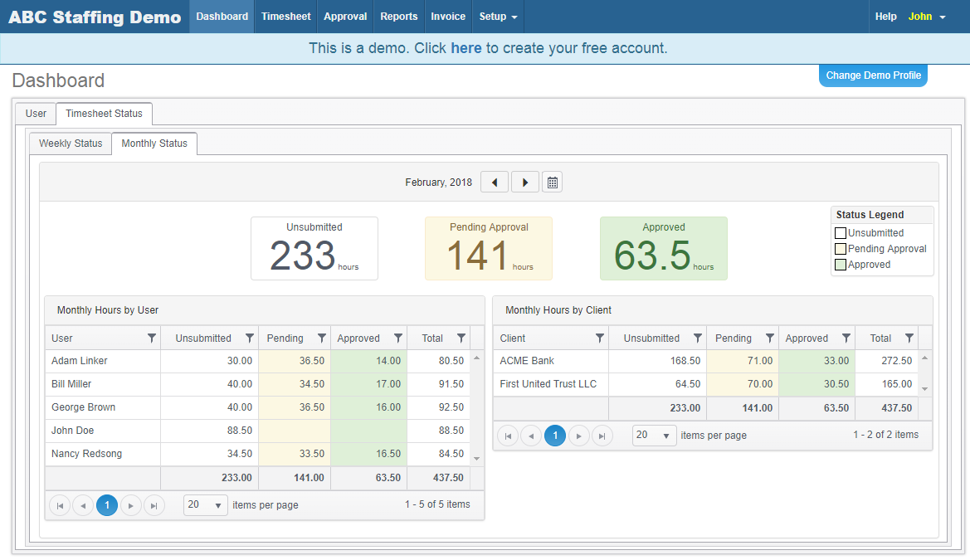Image resolution: width=970 pixels, height=560 pixels.
Task: Filter Total column in Monthly Hours by Client
Action: 909,338
